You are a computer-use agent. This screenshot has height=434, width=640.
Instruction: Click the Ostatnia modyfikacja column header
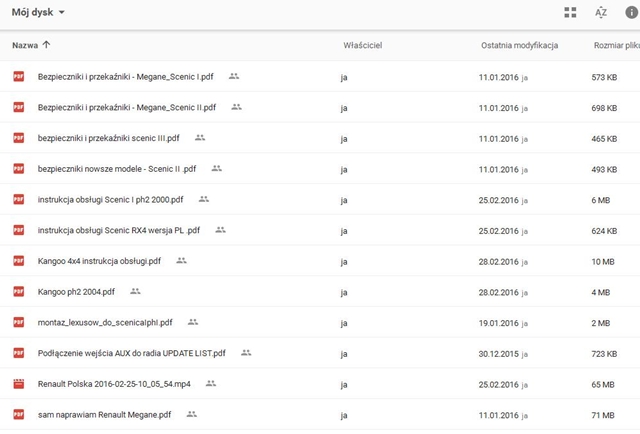tap(520, 45)
